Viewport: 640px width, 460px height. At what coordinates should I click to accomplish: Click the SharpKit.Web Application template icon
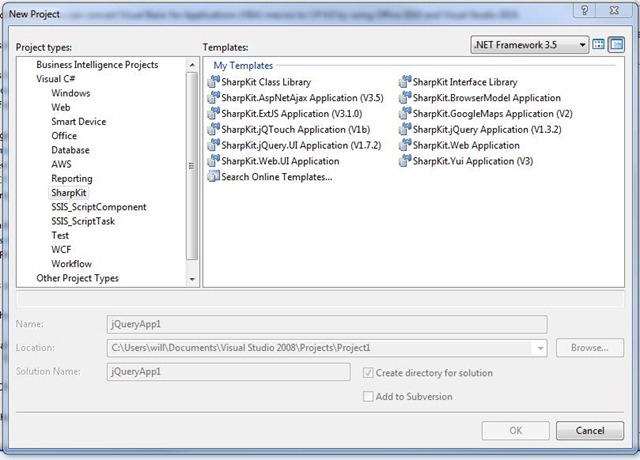tap(405, 145)
